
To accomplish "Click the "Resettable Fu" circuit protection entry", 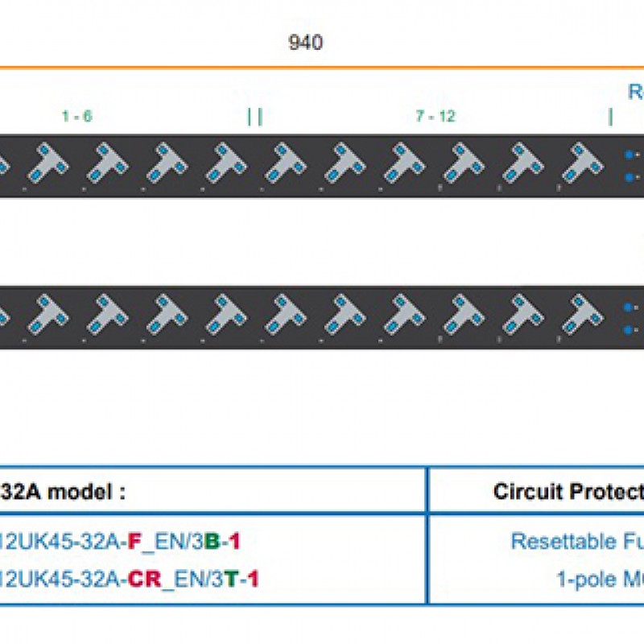I will pyautogui.click(x=576, y=541).
